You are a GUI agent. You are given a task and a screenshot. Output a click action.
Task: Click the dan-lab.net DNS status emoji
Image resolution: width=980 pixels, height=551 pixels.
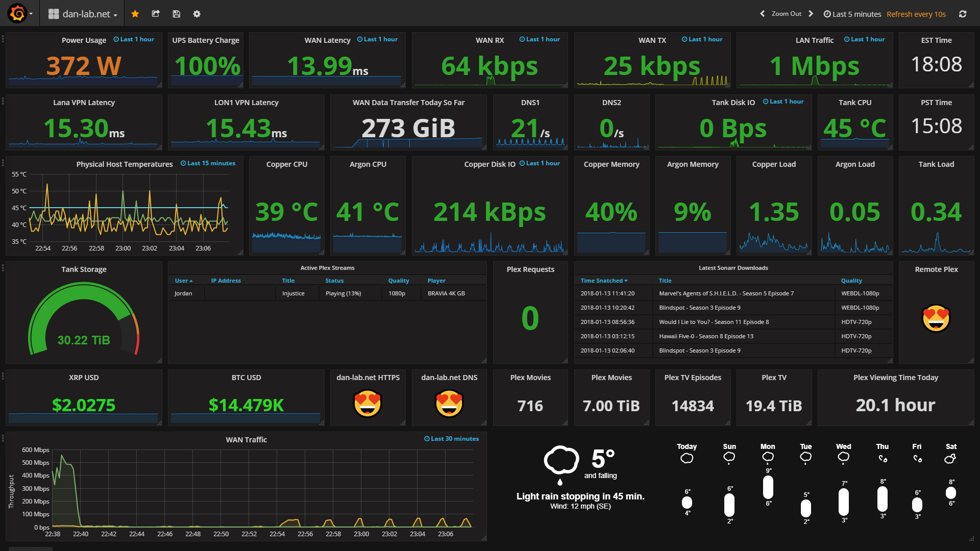[449, 403]
